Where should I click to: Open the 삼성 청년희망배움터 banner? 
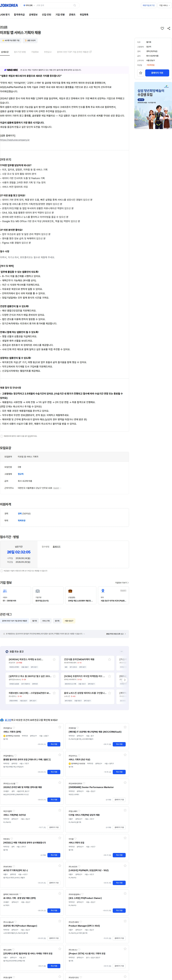[153, 105]
